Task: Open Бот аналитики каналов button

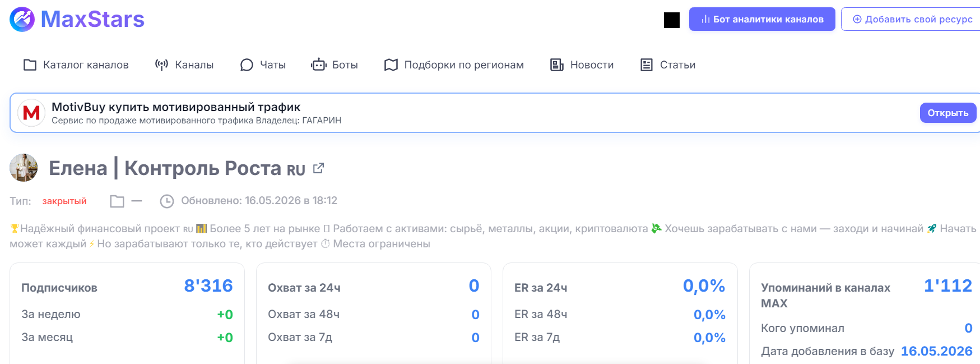Action: (x=762, y=19)
